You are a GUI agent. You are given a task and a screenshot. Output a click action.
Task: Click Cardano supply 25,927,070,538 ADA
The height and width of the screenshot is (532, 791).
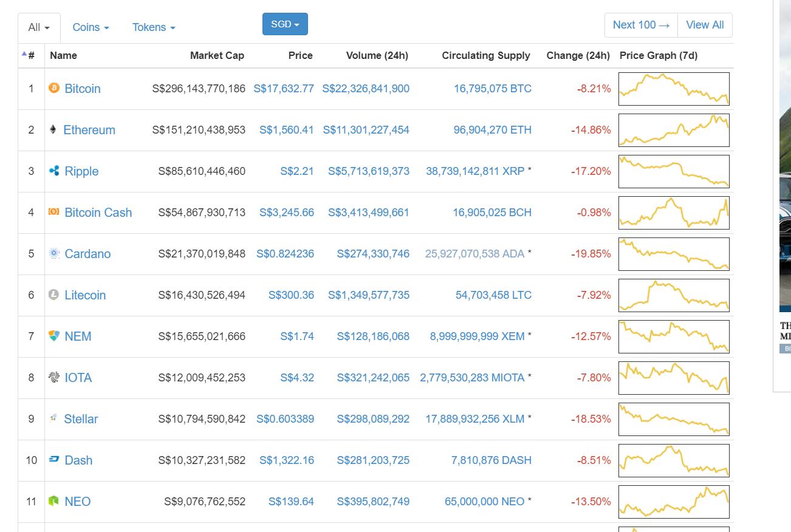point(474,254)
